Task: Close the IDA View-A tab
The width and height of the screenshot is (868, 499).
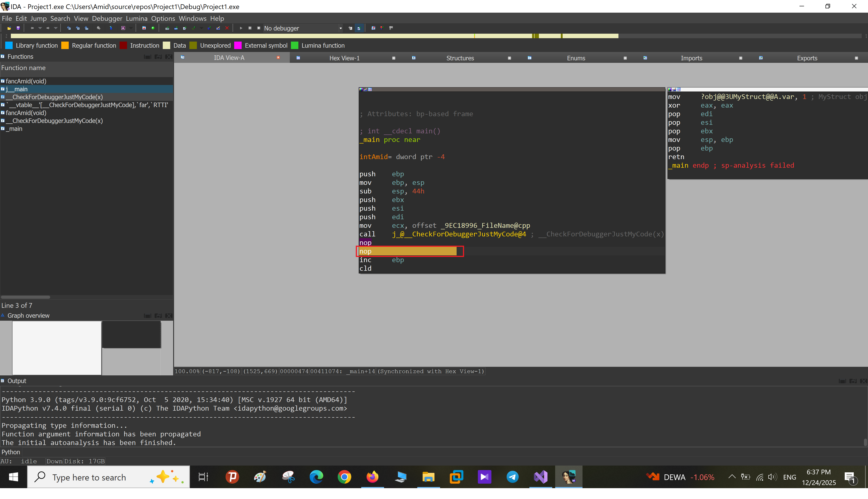Action: point(278,58)
